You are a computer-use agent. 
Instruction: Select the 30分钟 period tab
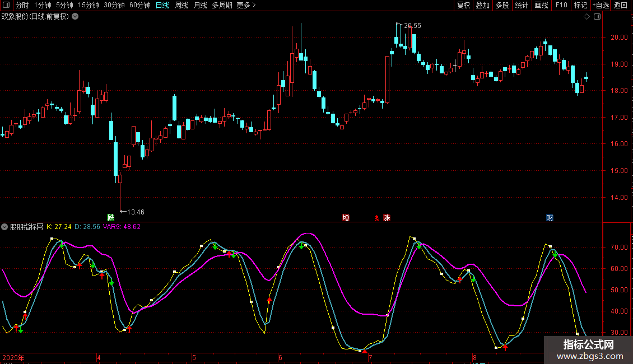pyautogui.click(x=114, y=6)
